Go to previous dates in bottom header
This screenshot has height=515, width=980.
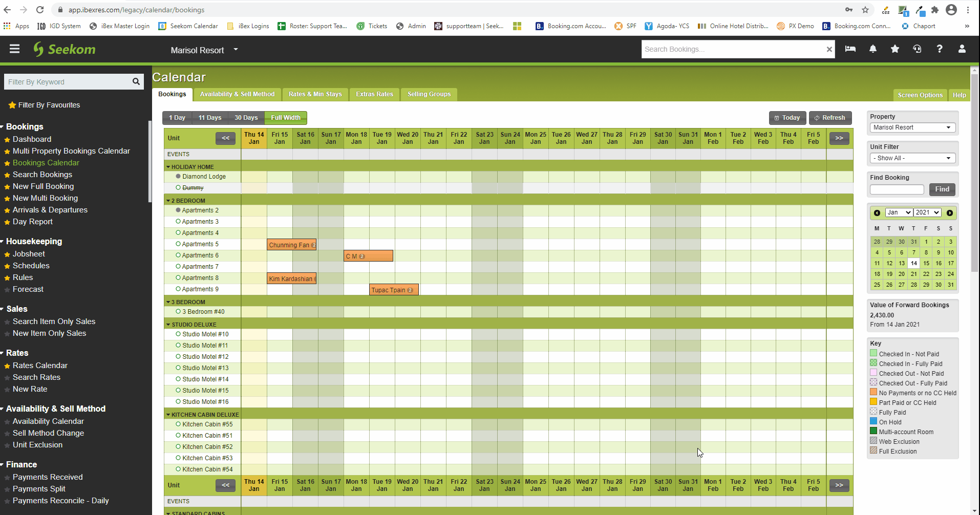click(225, 485)
